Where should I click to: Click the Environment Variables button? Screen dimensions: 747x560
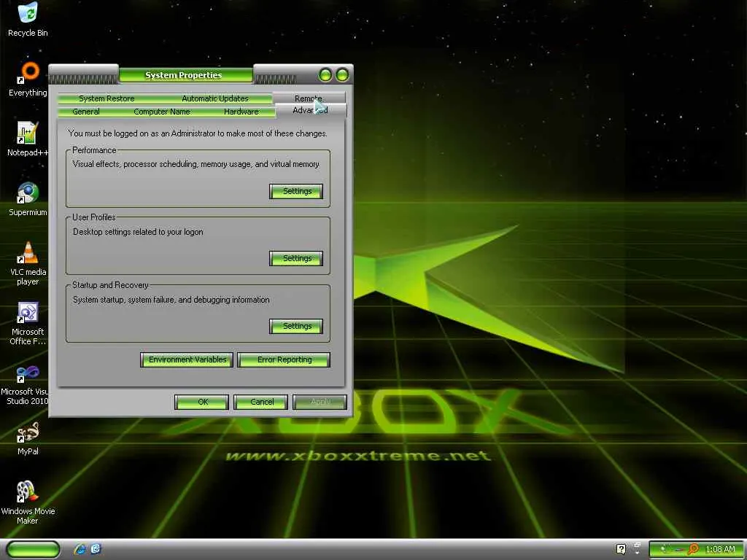click(187, 360)
